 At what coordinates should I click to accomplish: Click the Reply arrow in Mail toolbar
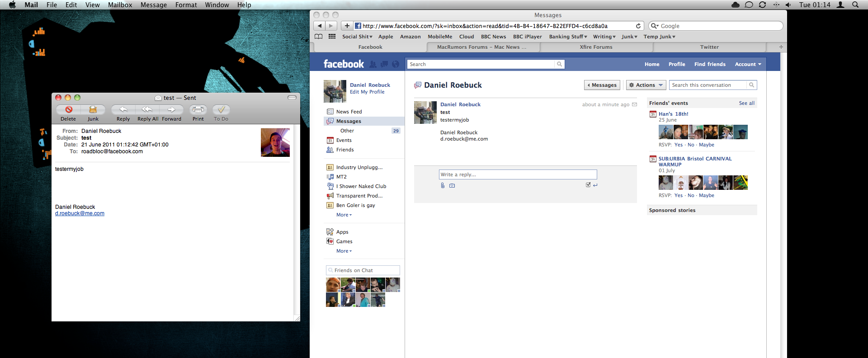(123, 109)
